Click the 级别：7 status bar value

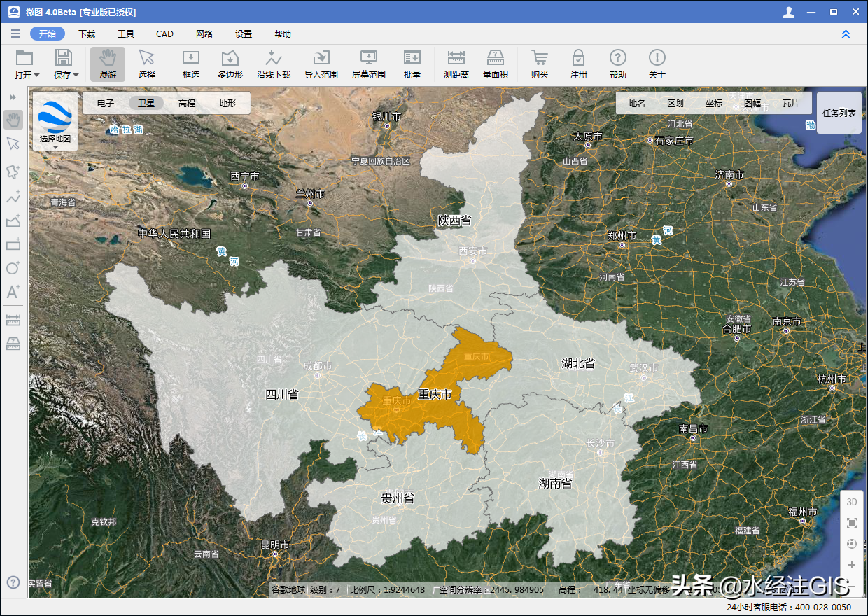(x=325, y=590)
